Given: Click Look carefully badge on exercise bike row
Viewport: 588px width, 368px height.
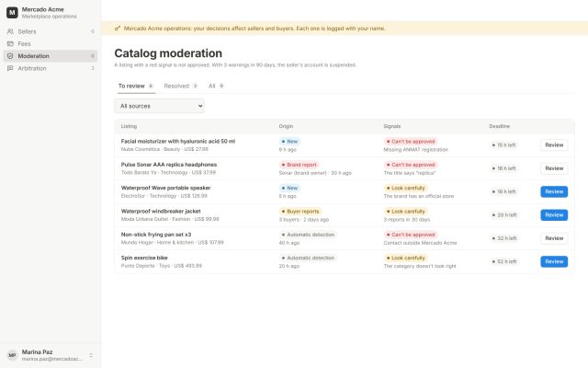Looking at the screenshot, I should click(x=405, y=258).
